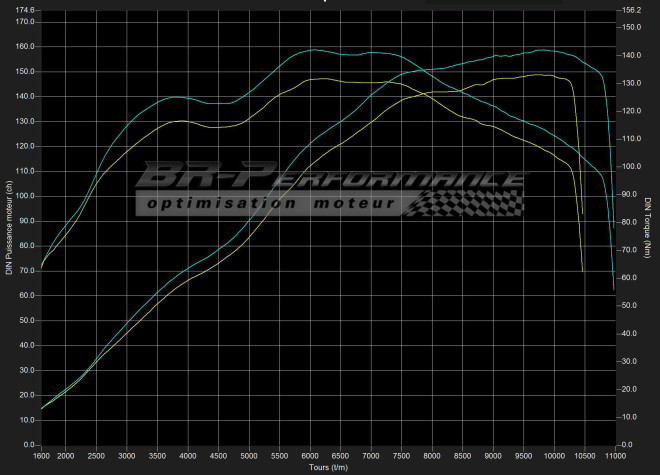Screen dimensions: 660x475
Task: Click the 'optimisation moteur' watermark text
Action: [x=270, y=203]
